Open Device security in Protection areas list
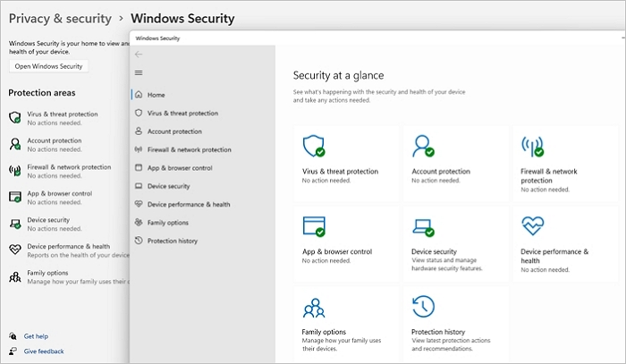The image size is (626, 364). (48, 220)
